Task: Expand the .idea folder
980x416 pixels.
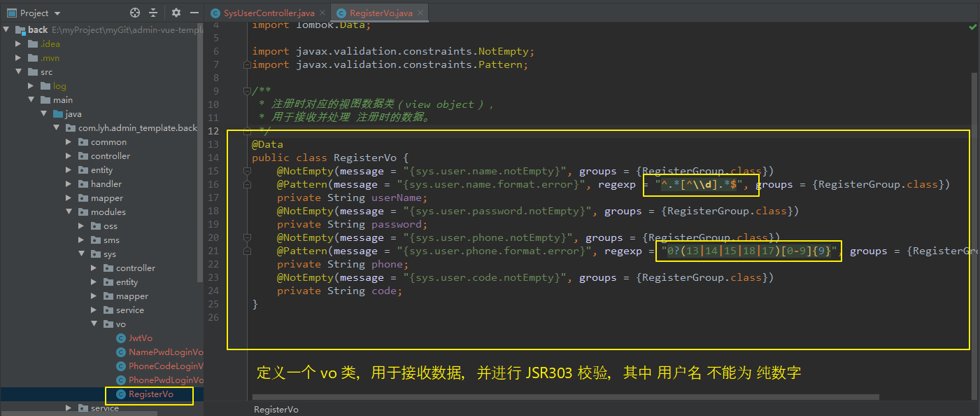Action: tap(19, 44)
